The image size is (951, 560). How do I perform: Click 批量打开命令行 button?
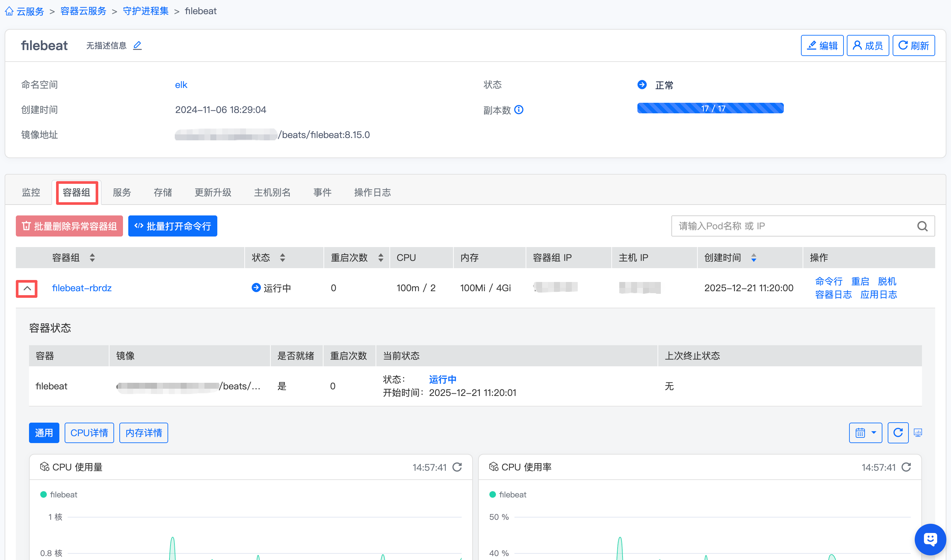coord(172,226)
